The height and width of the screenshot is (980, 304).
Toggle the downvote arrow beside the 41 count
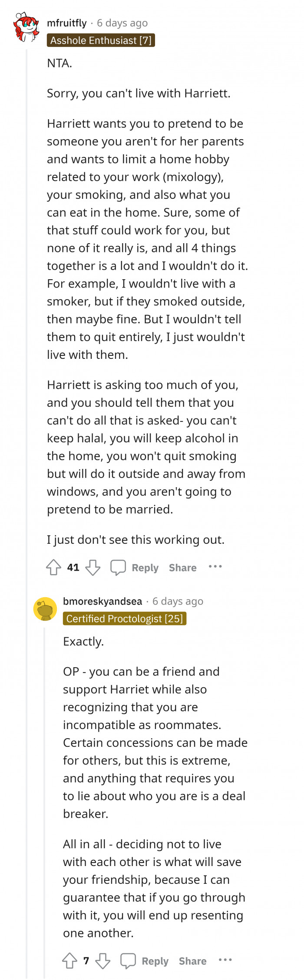93,567
